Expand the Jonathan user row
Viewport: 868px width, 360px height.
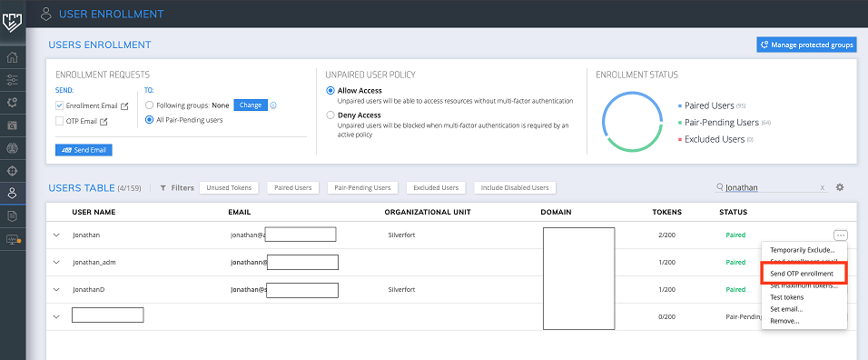[x=56, y=235]
